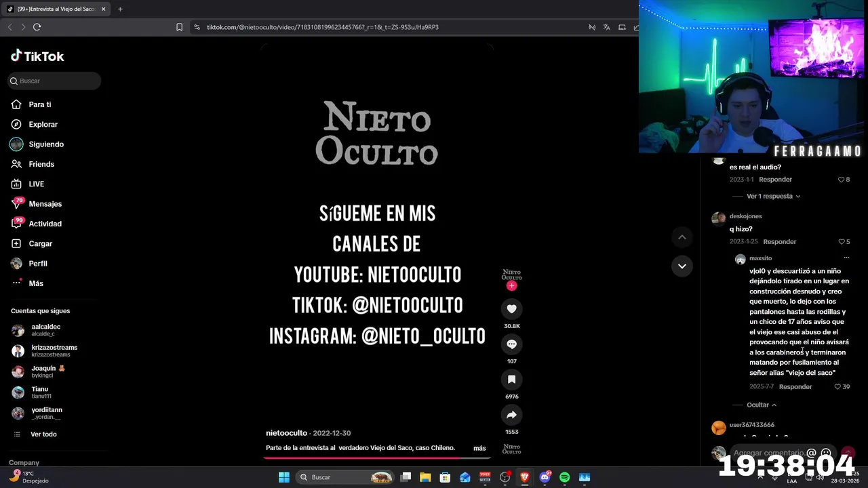Open more options on maxsito reply

pyautogui.click(x=846, y=258)
